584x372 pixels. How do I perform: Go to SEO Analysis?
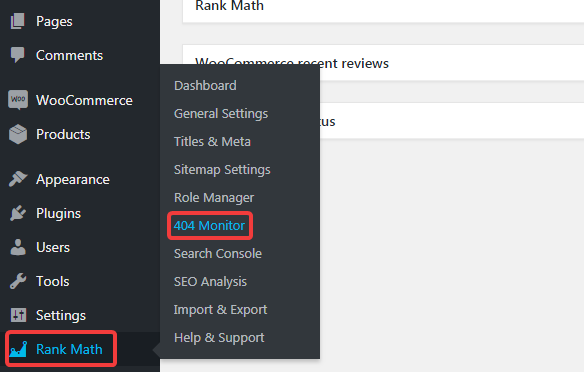[x=210, y=282]
